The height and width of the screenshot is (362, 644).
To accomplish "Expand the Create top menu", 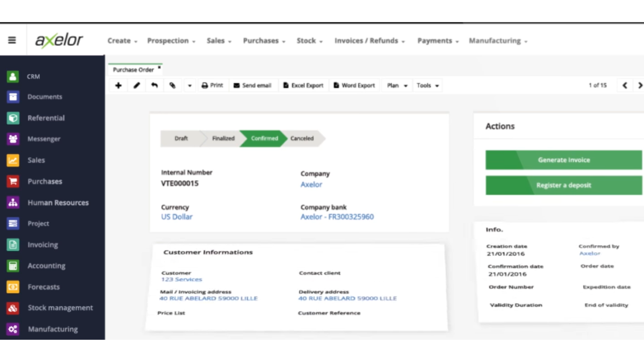I will [122, 41].
